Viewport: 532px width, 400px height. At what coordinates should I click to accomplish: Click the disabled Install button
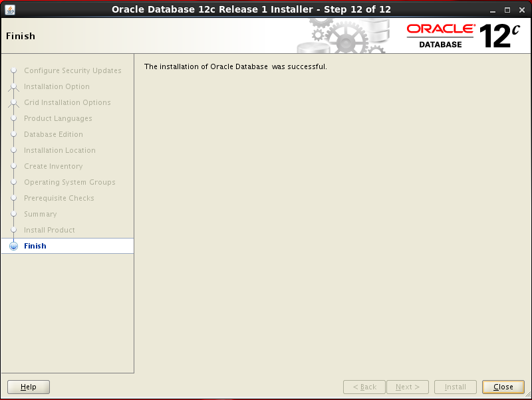(x=456, y=387)
